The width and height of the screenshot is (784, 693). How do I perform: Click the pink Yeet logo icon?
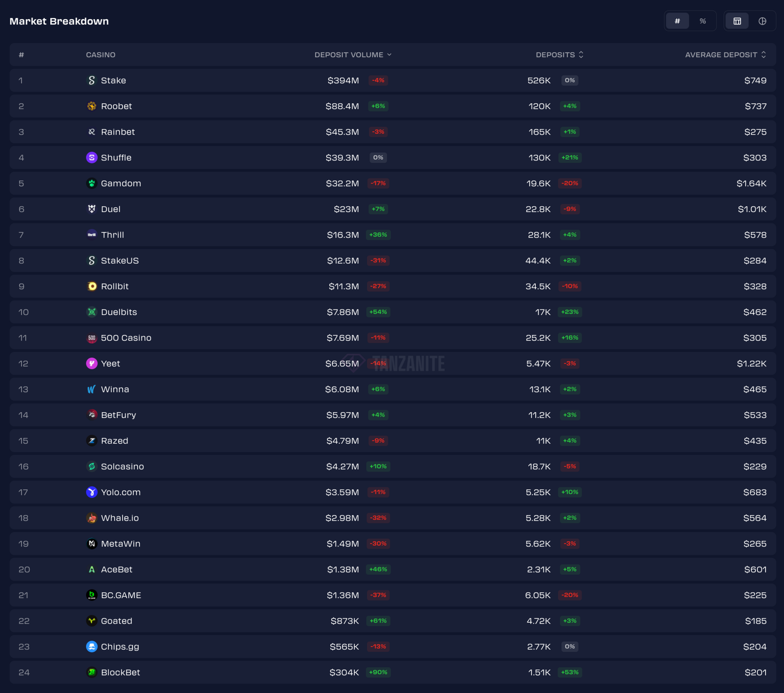coord(91,363)
